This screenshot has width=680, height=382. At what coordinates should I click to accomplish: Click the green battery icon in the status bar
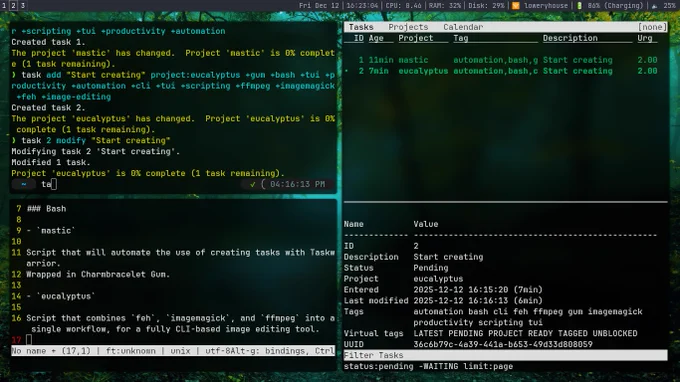pos(579,6)
